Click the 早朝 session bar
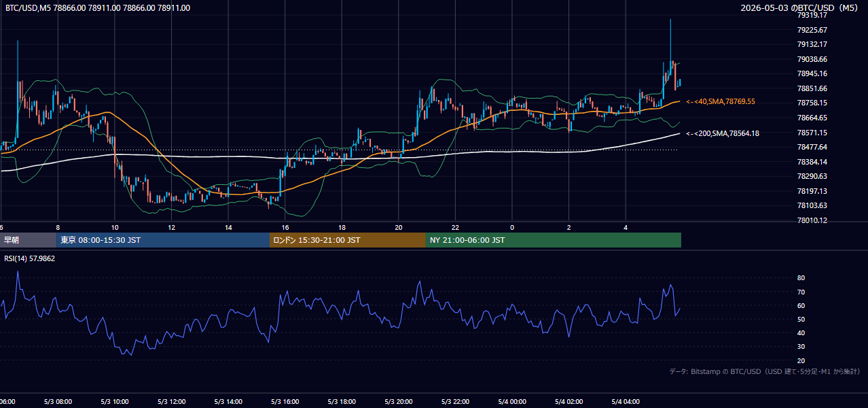This screenshot has height=408, width=868. point(28,240)
